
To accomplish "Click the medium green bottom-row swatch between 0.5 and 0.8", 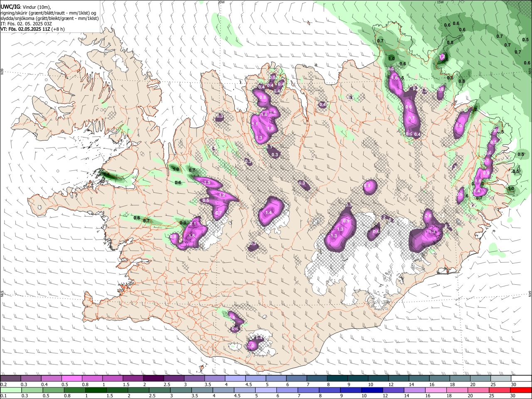I will pos(53,390).
